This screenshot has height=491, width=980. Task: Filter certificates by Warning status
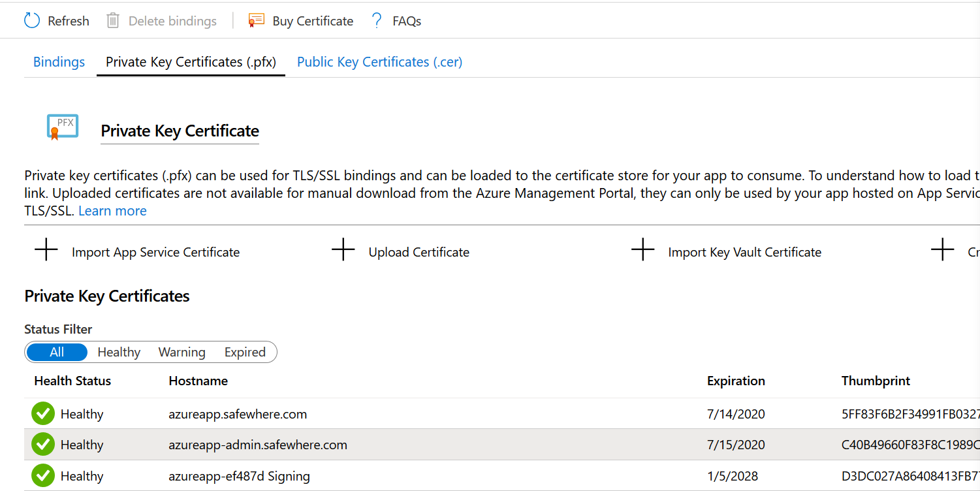pyautogui.click(x=182, y=353)
